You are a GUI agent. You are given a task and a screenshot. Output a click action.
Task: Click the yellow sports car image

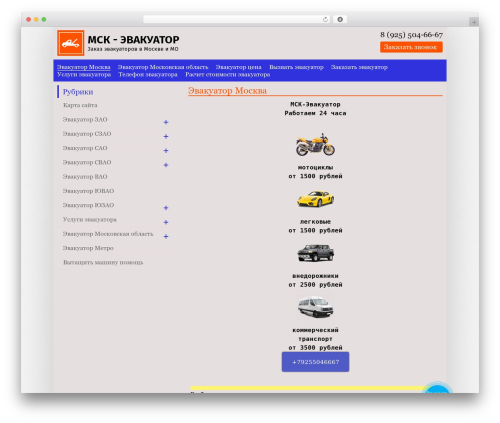pyautogui.click(x=315, y=199)
